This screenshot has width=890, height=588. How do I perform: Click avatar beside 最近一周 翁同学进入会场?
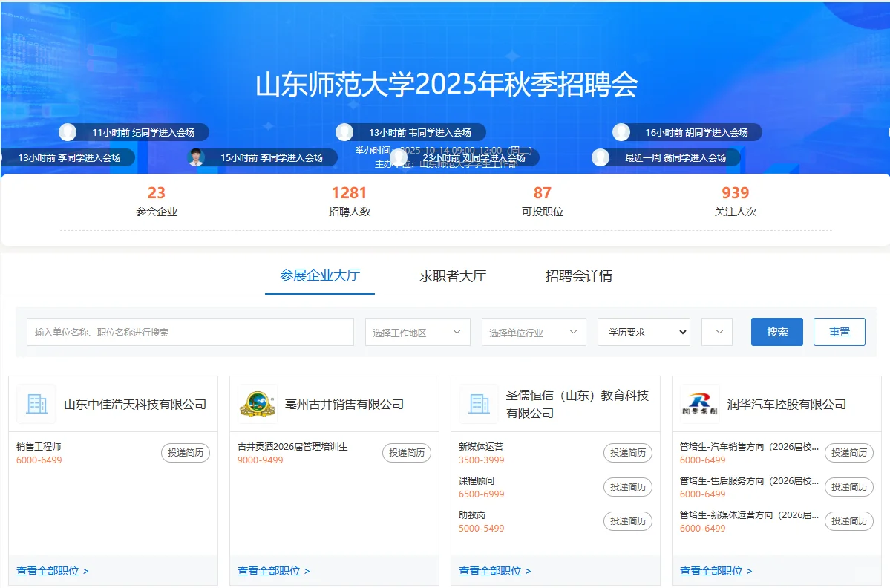click(x=601, y=157)
